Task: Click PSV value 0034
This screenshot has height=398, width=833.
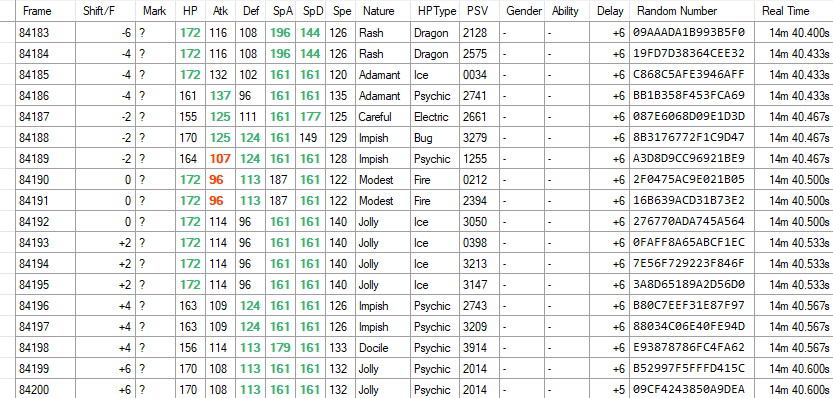Action: point(479,75)
